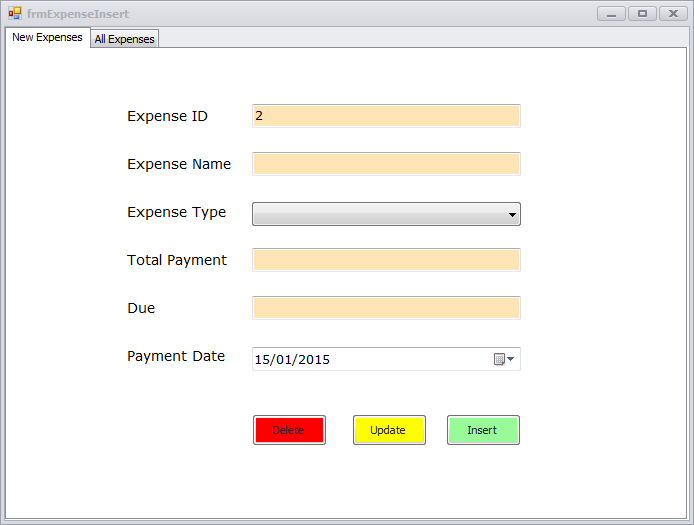
Task: Click the Total Payment input field
Action: [386, 260]
